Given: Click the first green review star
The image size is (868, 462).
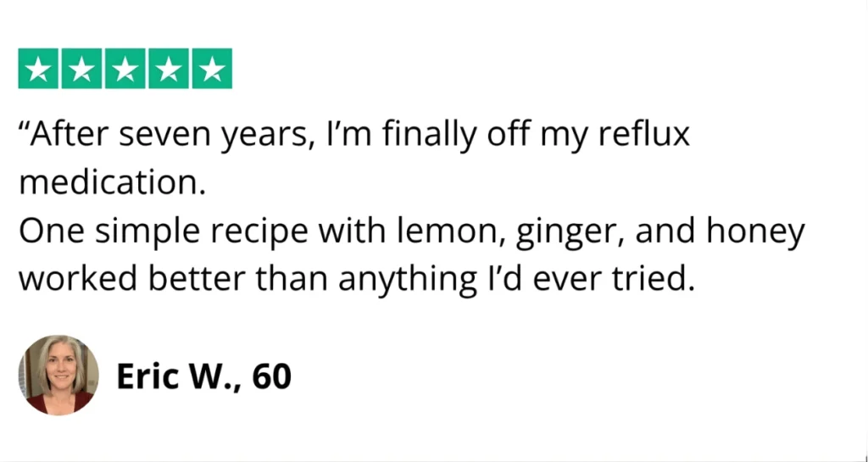Looking at the screenshot, I should tap(38, 70).
